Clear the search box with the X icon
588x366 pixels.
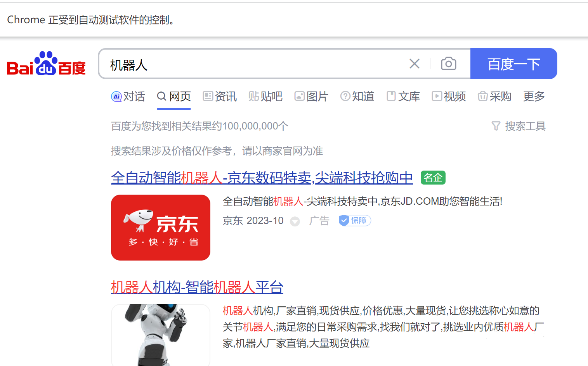pyautogui.click(x=415, y=64)
